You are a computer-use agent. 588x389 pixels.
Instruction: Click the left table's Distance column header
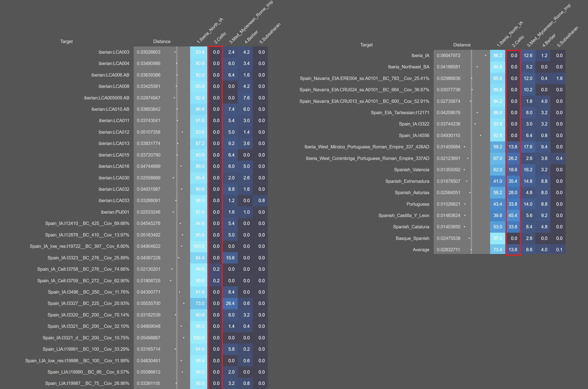[162, 41]
